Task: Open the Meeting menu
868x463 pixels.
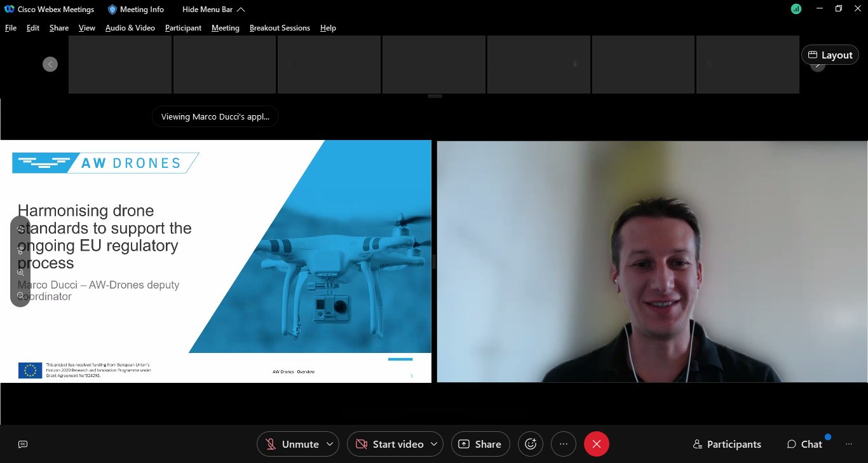Action: [226, 28]
